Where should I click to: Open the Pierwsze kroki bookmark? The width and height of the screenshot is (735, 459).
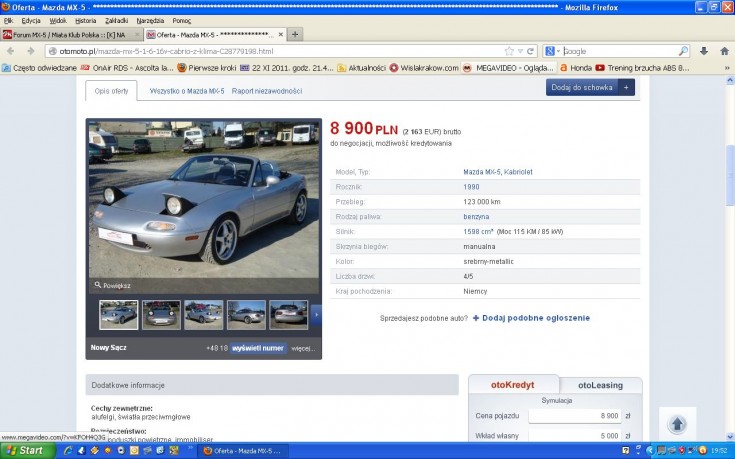(x=207, y=68)
